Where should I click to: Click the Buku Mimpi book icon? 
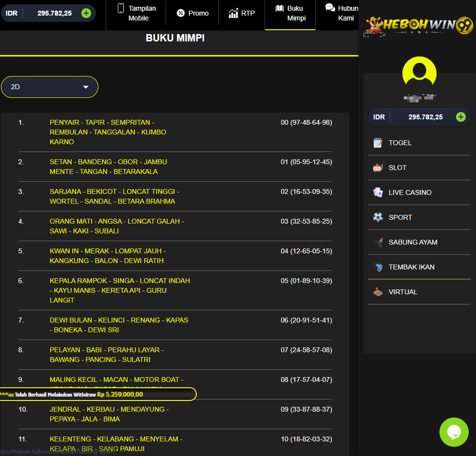pyautogui.click(x=279, y=8)
